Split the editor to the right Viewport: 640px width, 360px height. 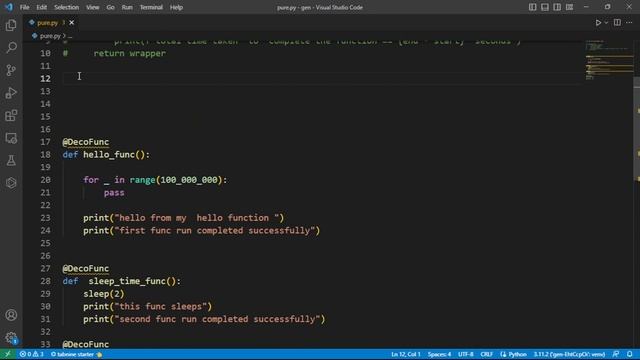click(x=617, y=23)
